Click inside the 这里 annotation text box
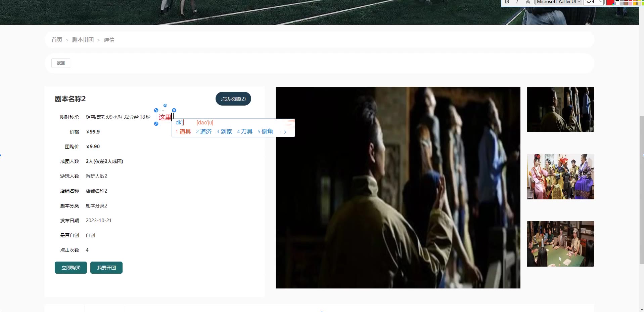 165,117
